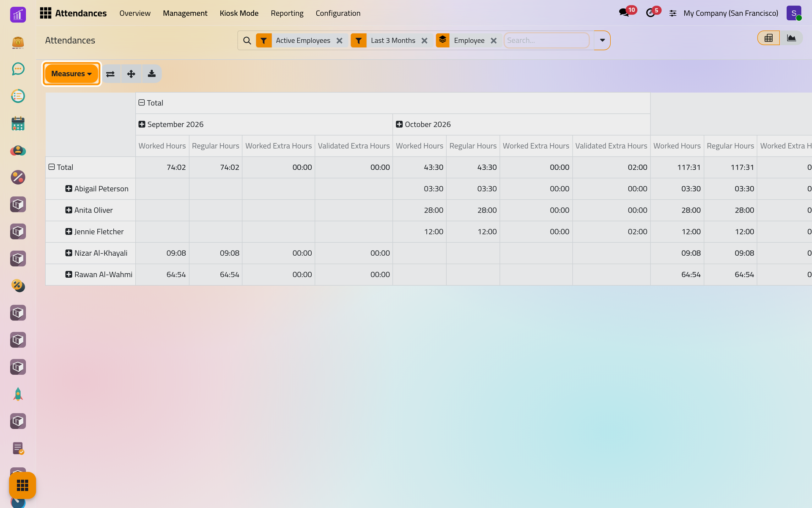Switch to graph view
Image resolution: width=812 pixels, height=508 pixels.
(791, 38)
